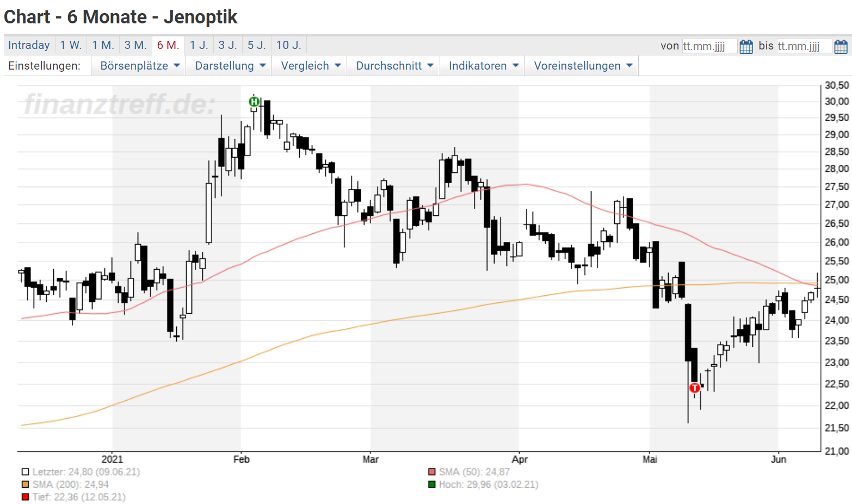
Task: Select the 10 J. timeframe tab
Action: pyautogui.click(x=289, y=45)
